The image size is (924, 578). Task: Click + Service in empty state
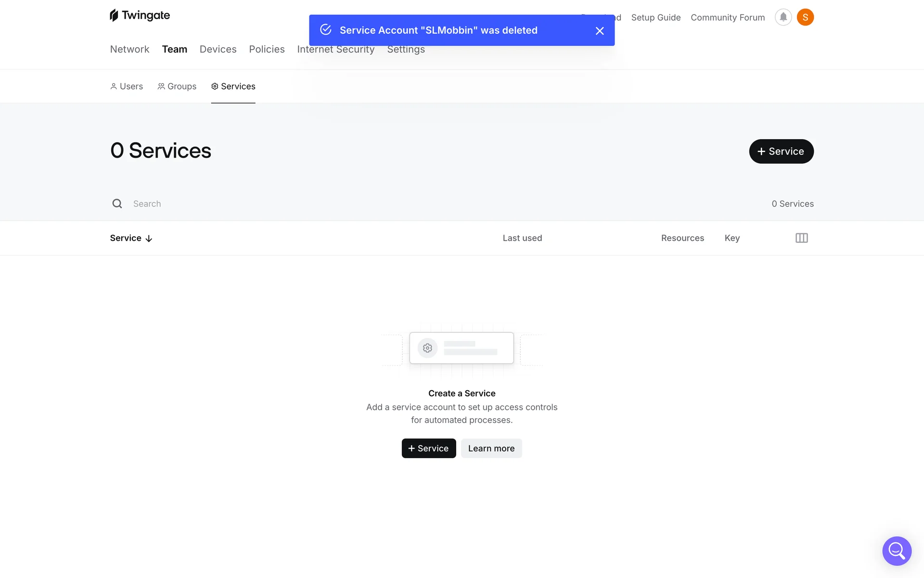point(428,448)
